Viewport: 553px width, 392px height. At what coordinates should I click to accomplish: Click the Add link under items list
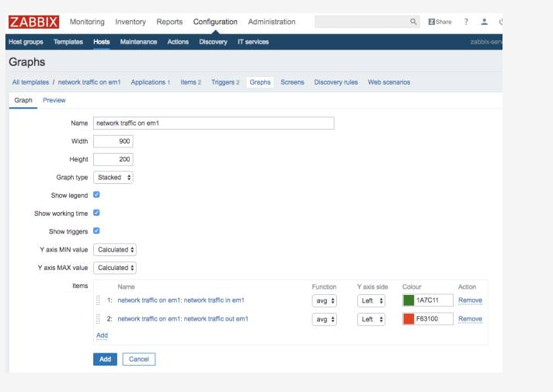[102, 335]
